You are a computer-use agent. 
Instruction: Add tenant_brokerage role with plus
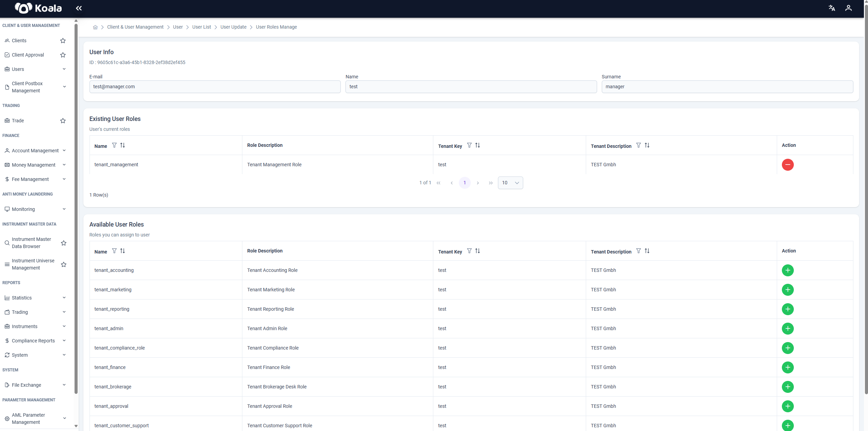[x=788, y=387]
